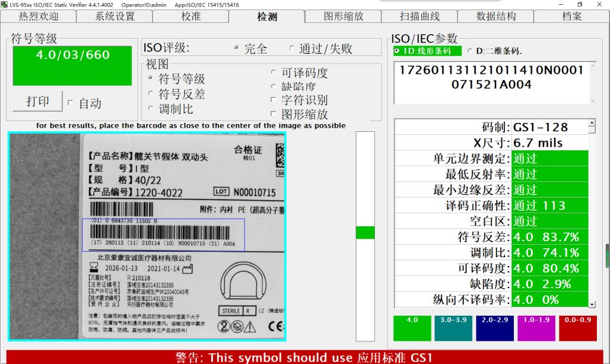Screen dimensions: 610x364
Task: Click the 打印 button
Action: tap(38, 101)
